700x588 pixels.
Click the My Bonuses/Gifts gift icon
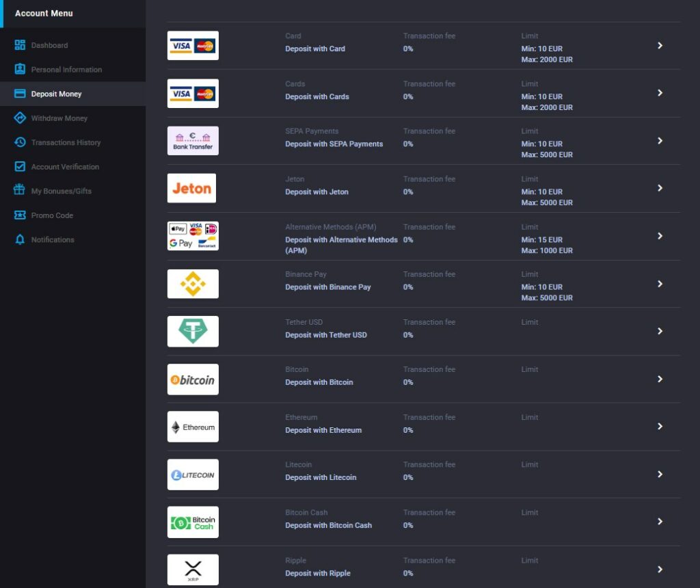[20, 191]
